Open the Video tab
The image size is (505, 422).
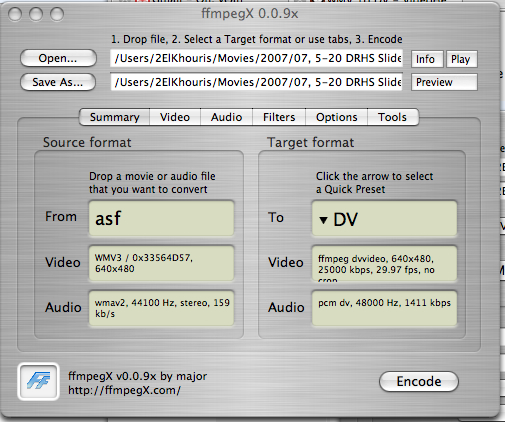175,117
